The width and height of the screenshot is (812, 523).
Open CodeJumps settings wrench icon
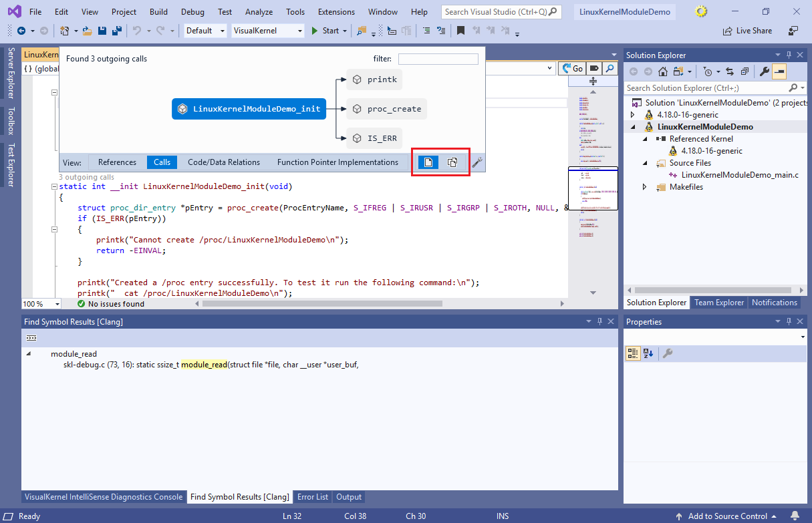477,162
